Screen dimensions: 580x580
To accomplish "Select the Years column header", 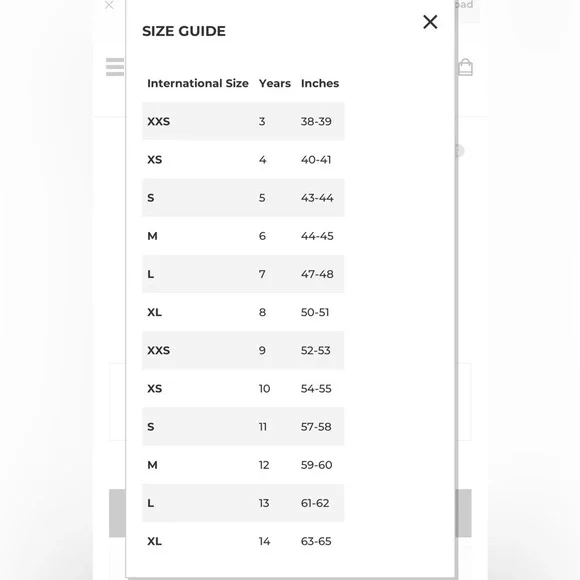I will 274,83.
